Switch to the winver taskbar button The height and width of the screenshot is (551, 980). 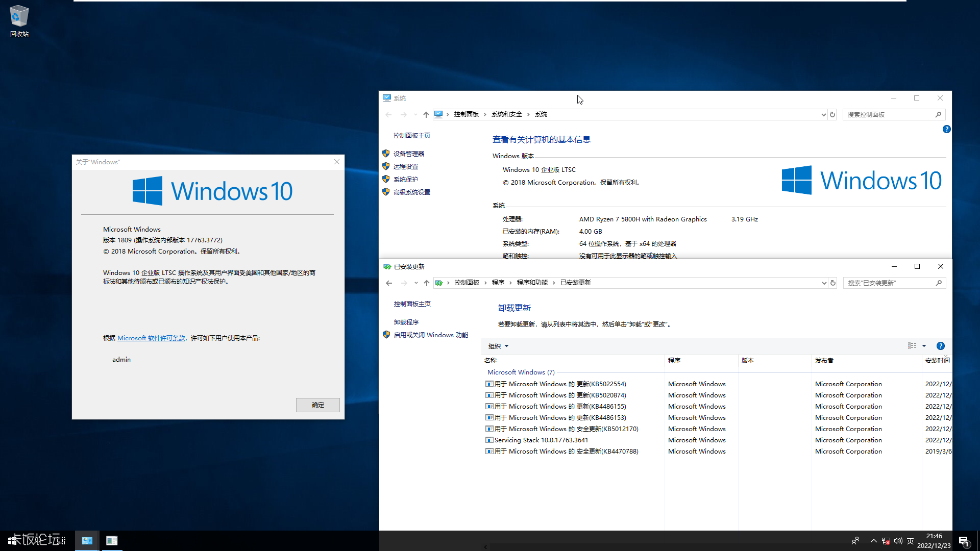pyautogui.click(x=112, y=540)
